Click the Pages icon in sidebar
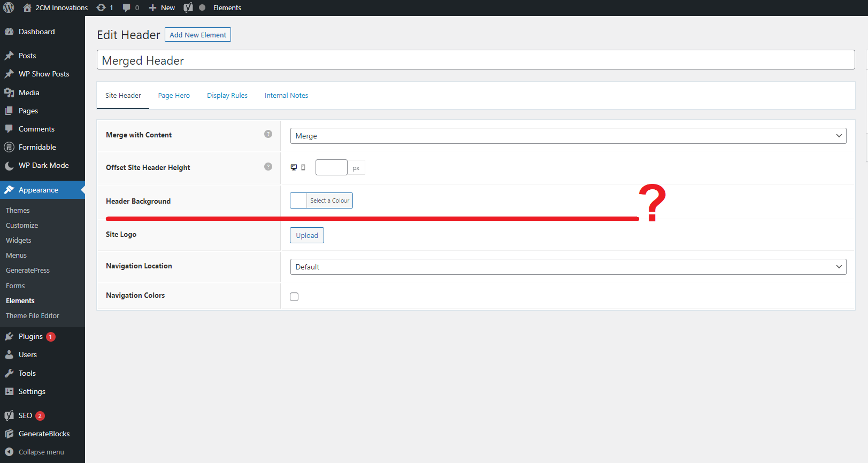 tap(9, 111)
